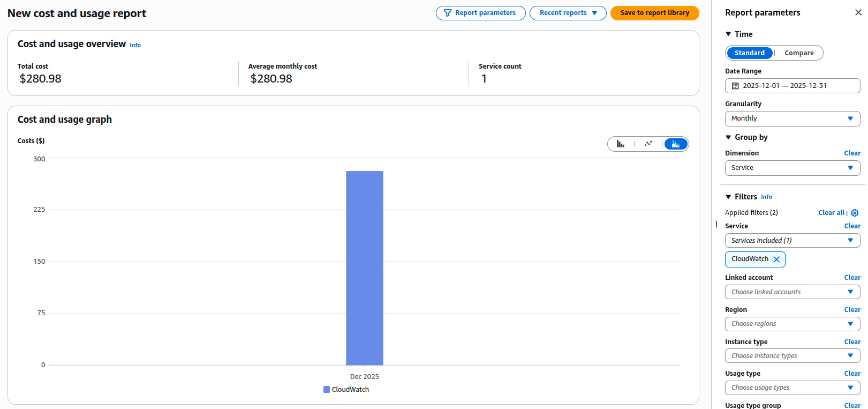Open the Granularity Monthly dropdown

(x=792, y=118)
